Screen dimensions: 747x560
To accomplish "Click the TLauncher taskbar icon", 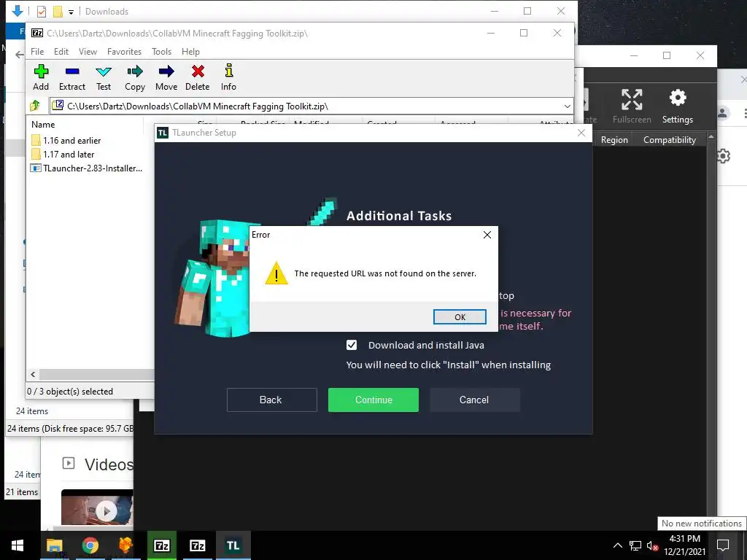I will point(233,545).
